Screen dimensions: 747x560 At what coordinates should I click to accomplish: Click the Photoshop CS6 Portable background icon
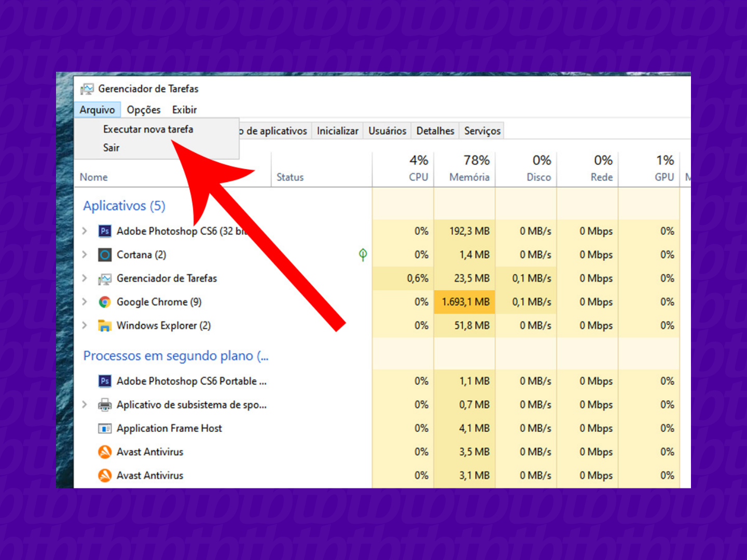pyautogui.click(x=105, y=381)
